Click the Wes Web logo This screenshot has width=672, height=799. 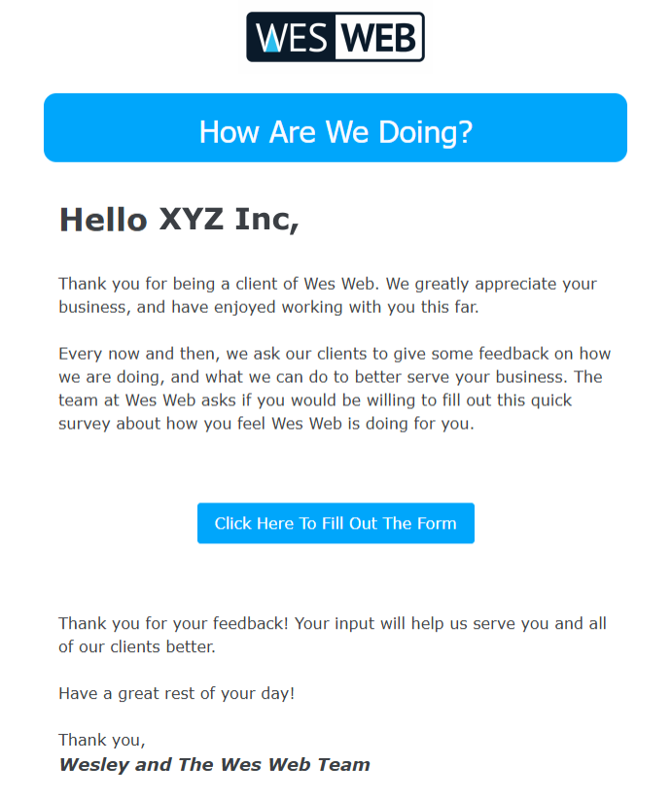pos(336,37)
